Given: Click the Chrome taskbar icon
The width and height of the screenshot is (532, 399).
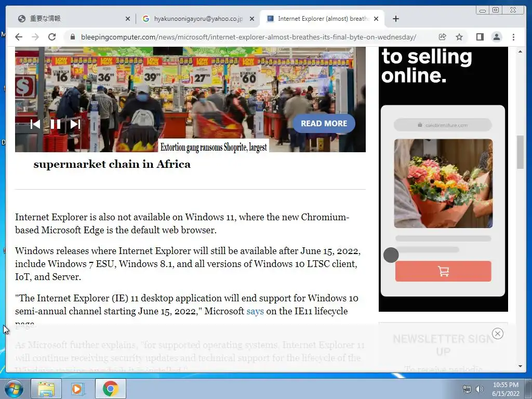Looking at the screenshot, I should 111,389.
